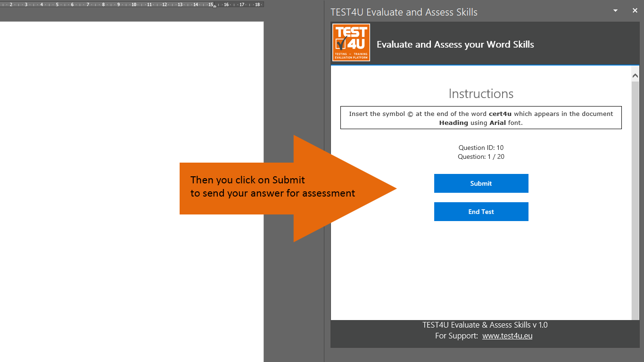The image size is (644, 362).
Task: Open the www.test4u.eu support link
Action: [507, 336]
